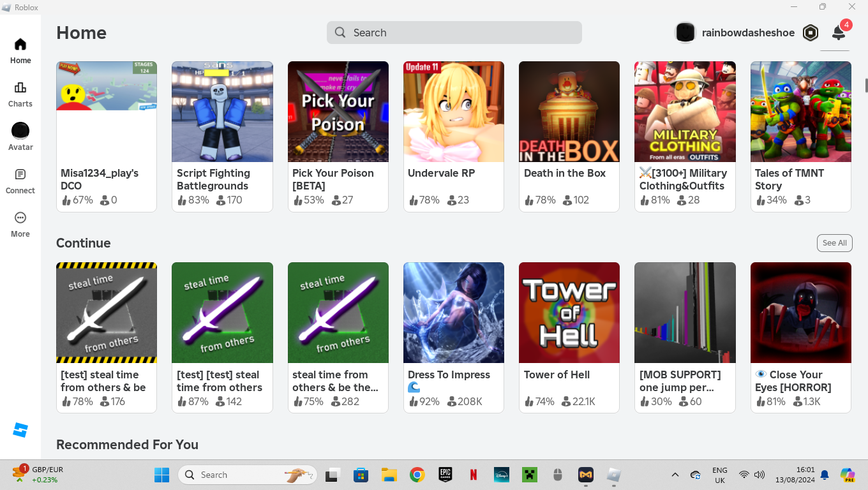
Task: Click the 92% rating on Dress To Impress
Action: click(x=424, y=402)
